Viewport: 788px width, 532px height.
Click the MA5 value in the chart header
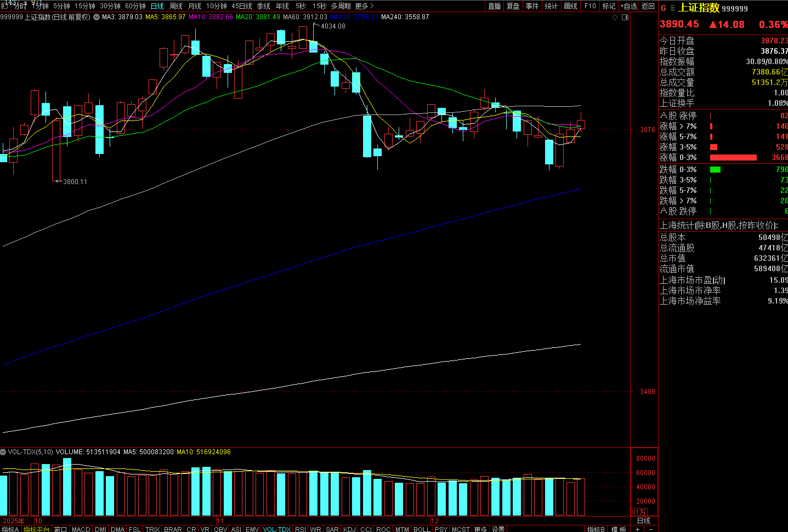pyautogui.click(x=165, y=17)
